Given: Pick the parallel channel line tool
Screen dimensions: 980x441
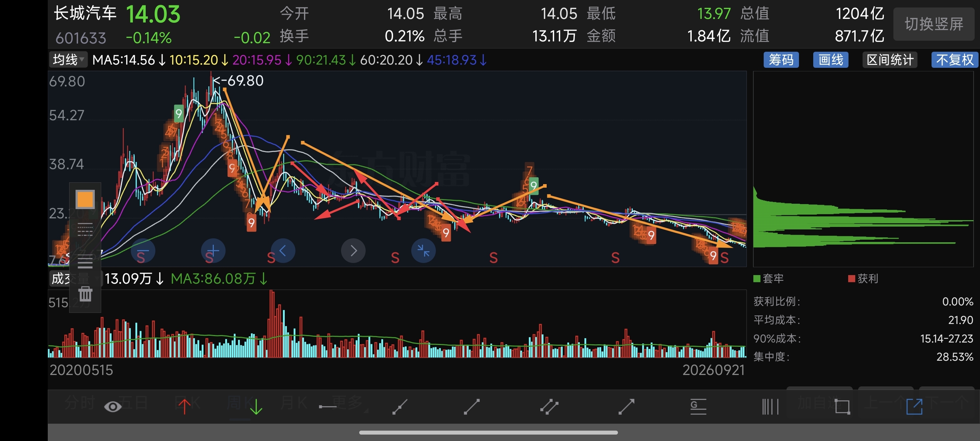Looking at the screenshot, I should point(550,407).
